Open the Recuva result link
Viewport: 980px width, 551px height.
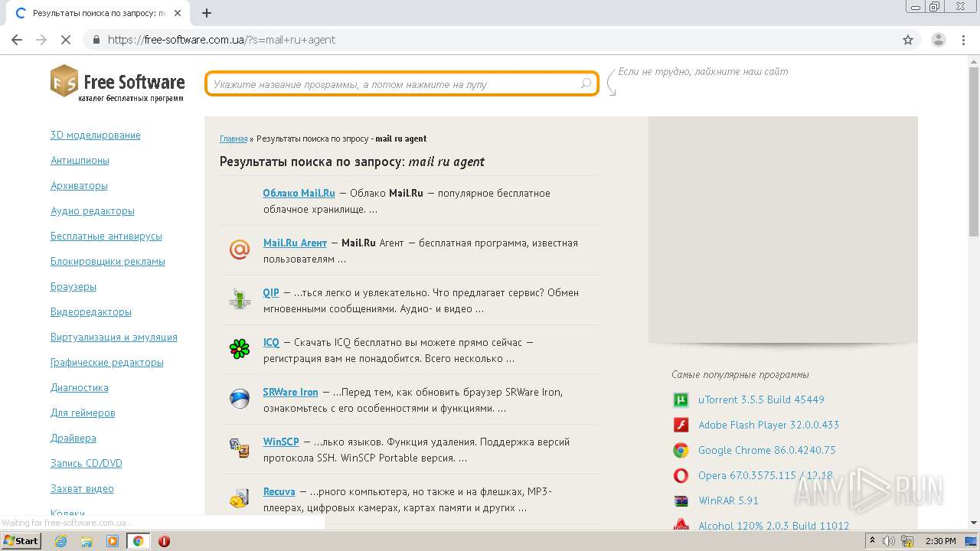(x=279, y=491)
